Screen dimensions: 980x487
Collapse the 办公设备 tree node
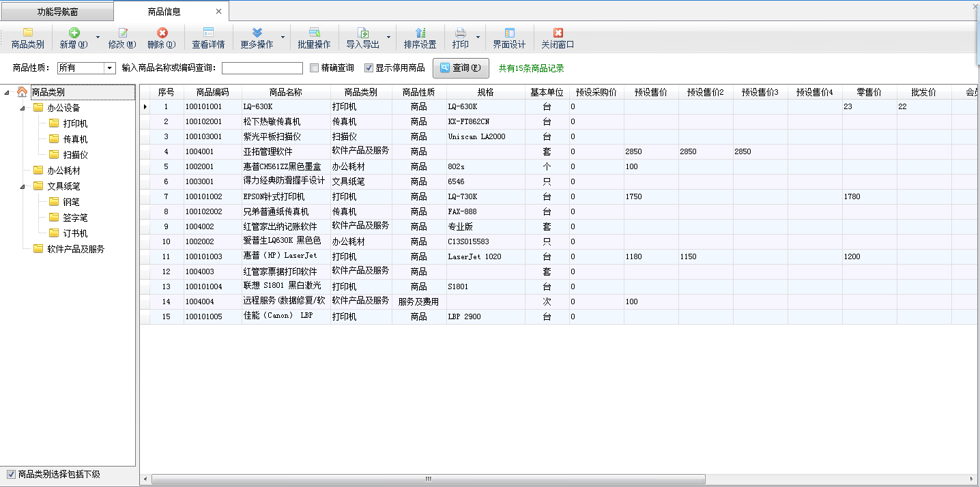(22, 108)
